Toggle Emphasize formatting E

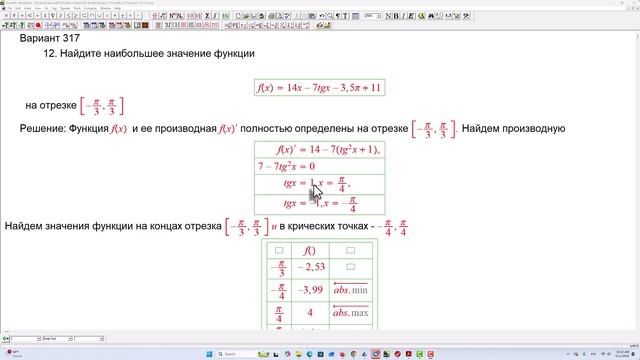[x=411, y=16]
